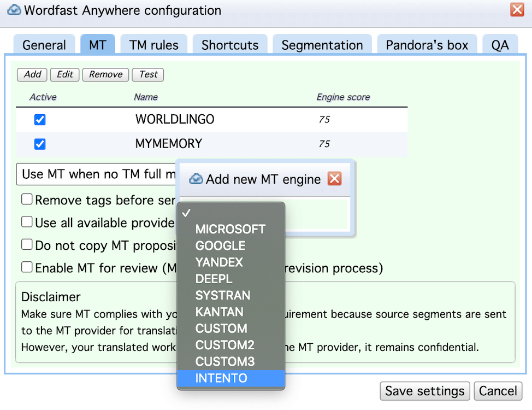Check Use all available providers option
The height and width of the screenshot is (410, 532).
click(27, 222)
